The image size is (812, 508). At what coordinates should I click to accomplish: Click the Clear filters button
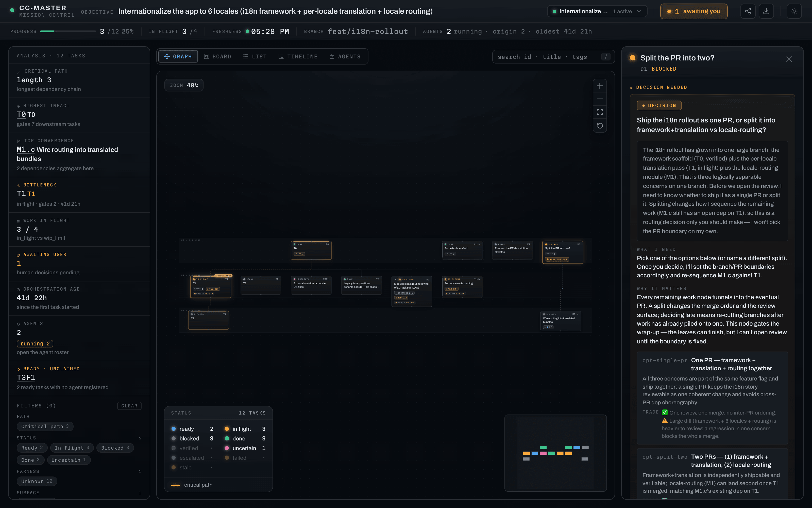click(129, 406)
